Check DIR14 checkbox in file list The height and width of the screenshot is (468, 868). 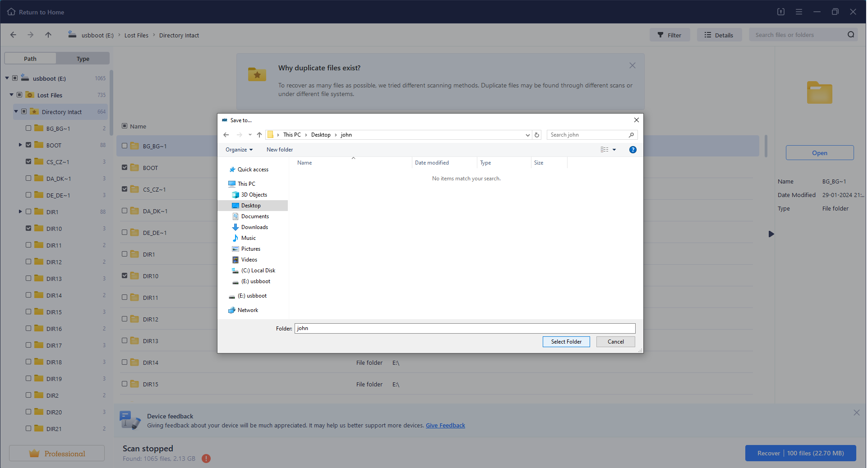click(x=125, y=362)
